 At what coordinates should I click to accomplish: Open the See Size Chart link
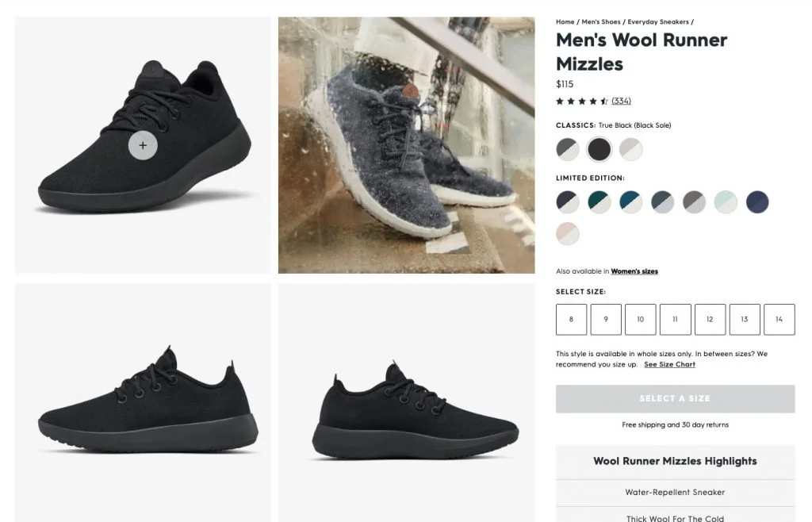click(x=669, y=364)
